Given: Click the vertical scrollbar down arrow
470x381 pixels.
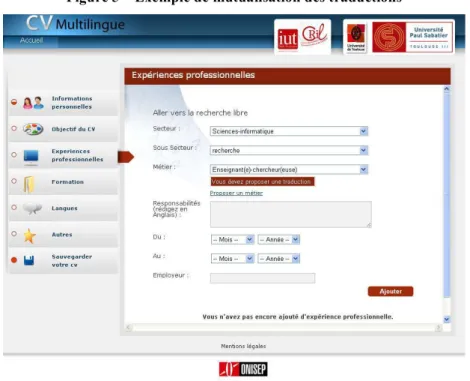Looking at the screenshot, I should [447, 319].
